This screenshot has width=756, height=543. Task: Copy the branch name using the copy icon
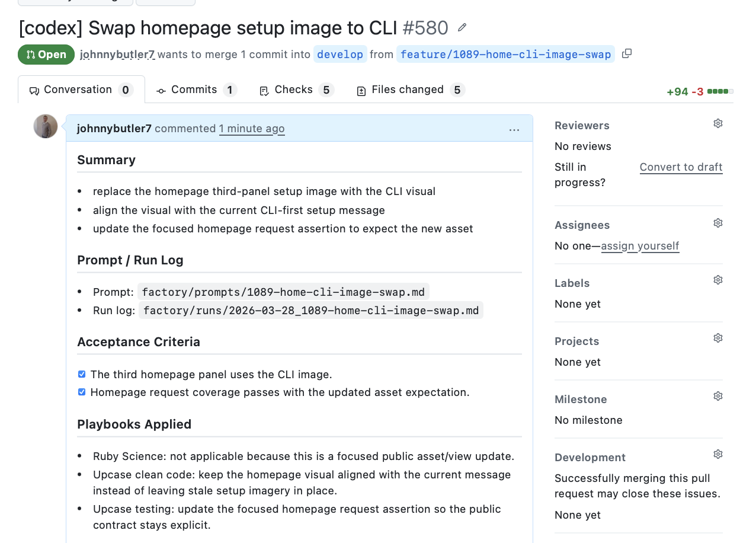tap(626, 53)
